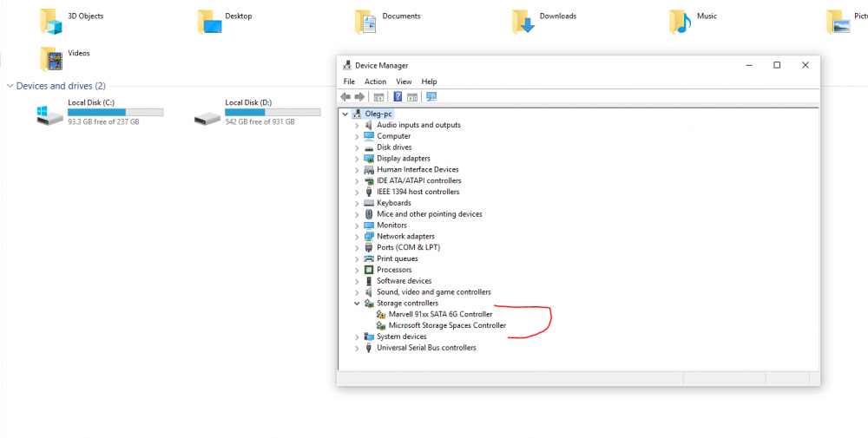Click the Disk drives category icon
This screenshot has height=438, width=868.
point(369,147)
